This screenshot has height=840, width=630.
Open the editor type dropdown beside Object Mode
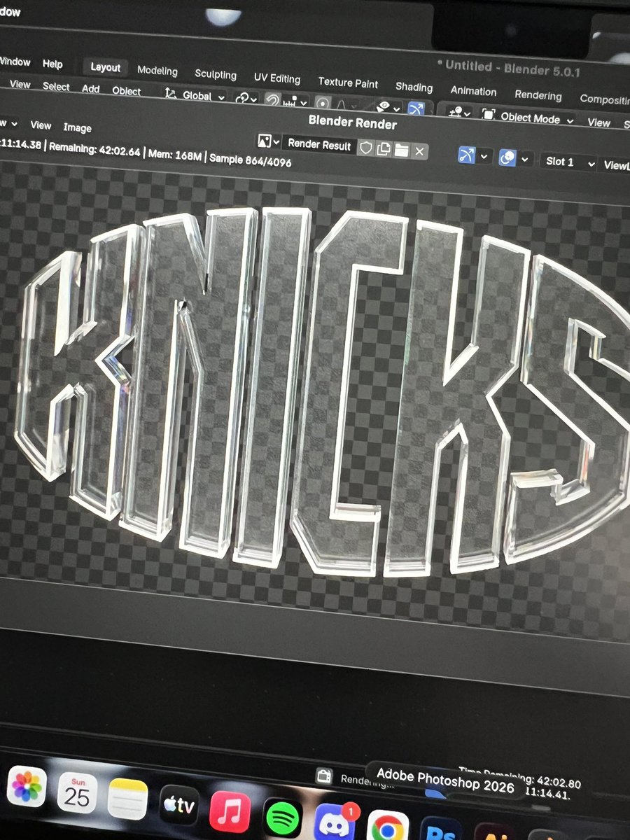(x=458, y=113)
